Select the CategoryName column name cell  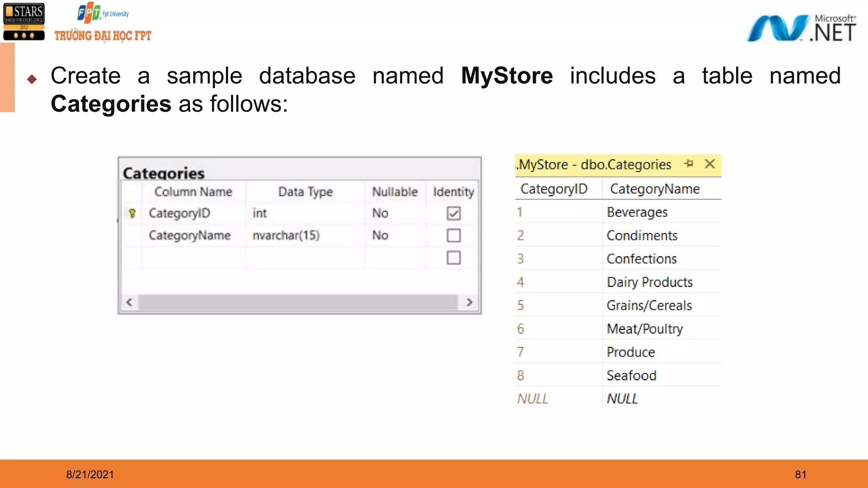click(x=193, y=236)
